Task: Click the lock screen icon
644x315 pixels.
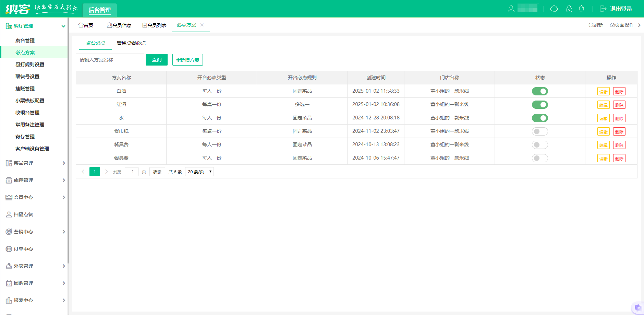Action: 569,9
